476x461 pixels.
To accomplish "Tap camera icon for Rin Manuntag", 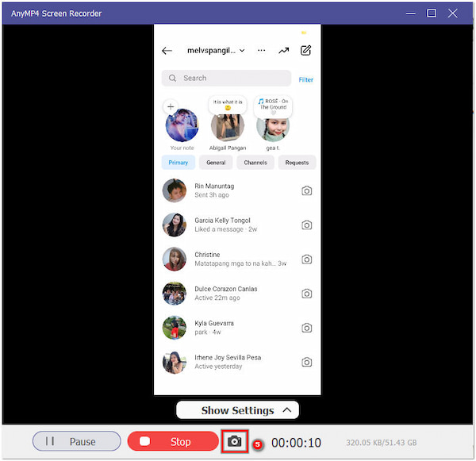I will tap(306, 190).
